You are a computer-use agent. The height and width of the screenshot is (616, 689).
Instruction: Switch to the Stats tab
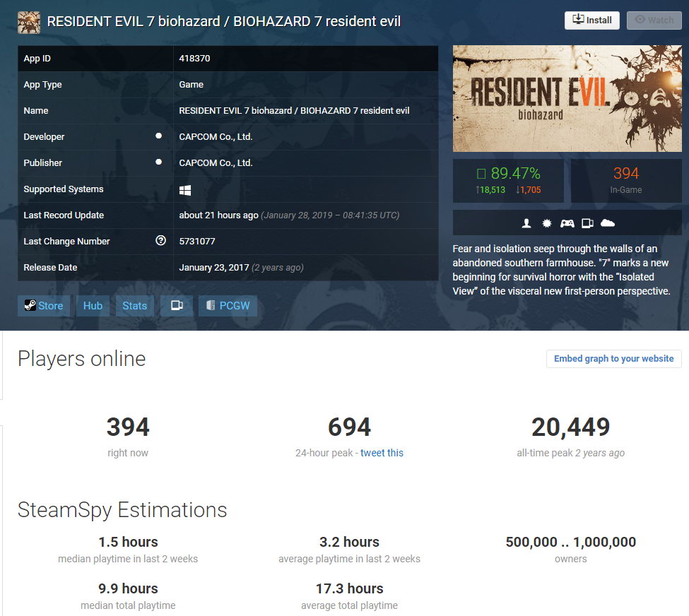tap(134, 306)
